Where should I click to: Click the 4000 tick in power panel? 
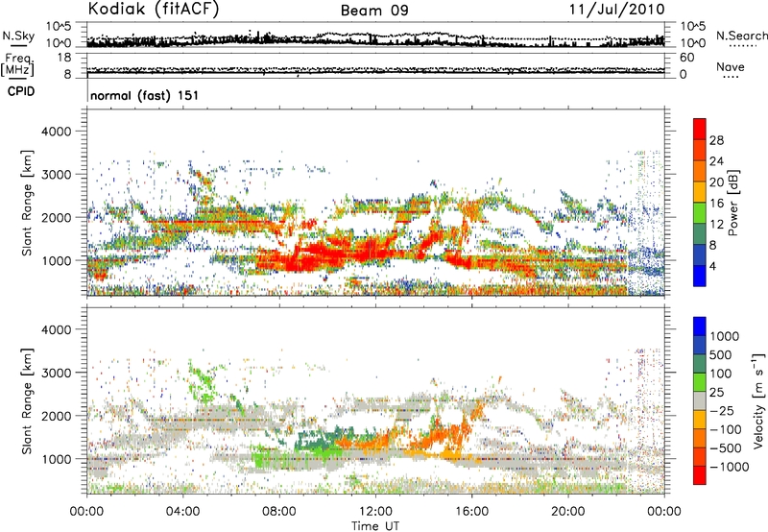[x=57, y=132]
